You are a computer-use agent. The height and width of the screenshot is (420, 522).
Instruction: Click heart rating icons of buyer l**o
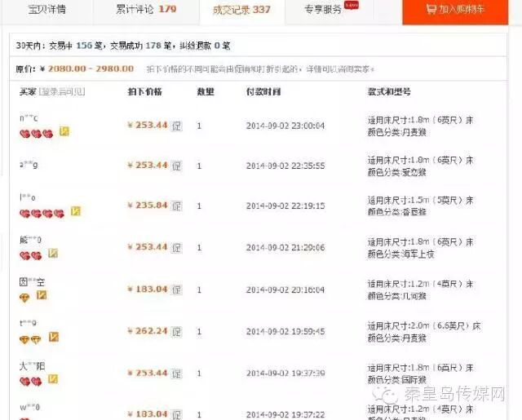coord(42,214)
